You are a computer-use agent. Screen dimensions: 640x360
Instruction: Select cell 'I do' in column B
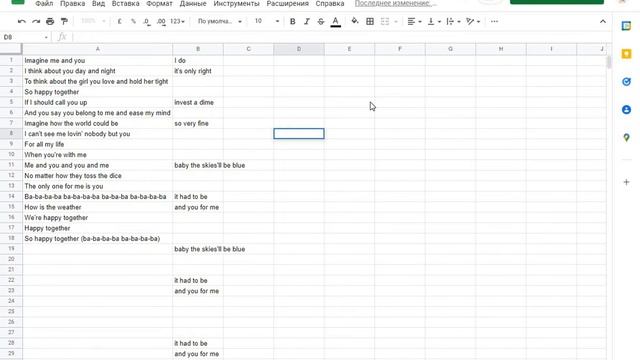tap(198, 60)
